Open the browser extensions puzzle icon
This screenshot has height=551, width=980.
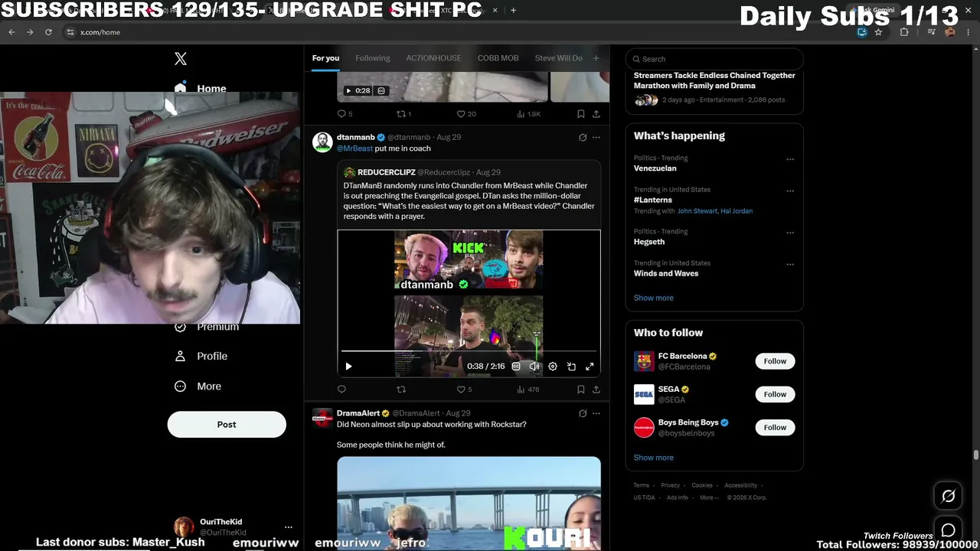pos(904,32)
